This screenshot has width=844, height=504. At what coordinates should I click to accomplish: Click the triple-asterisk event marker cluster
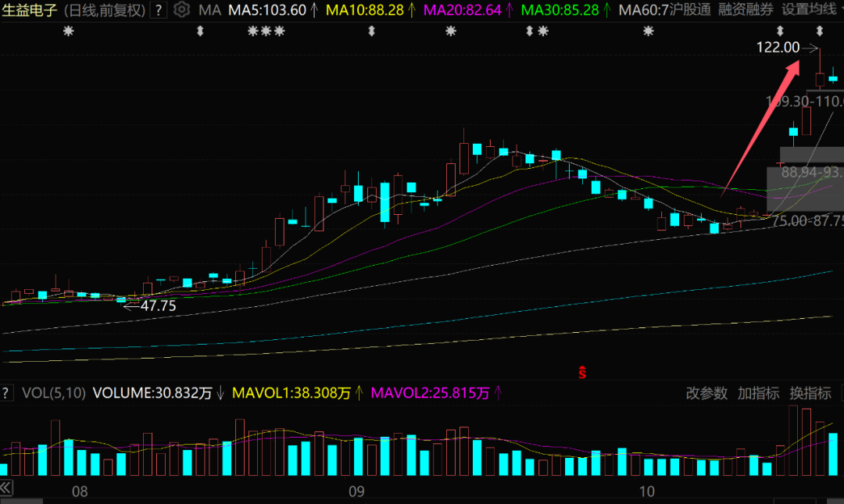click(x=266, y=32)
